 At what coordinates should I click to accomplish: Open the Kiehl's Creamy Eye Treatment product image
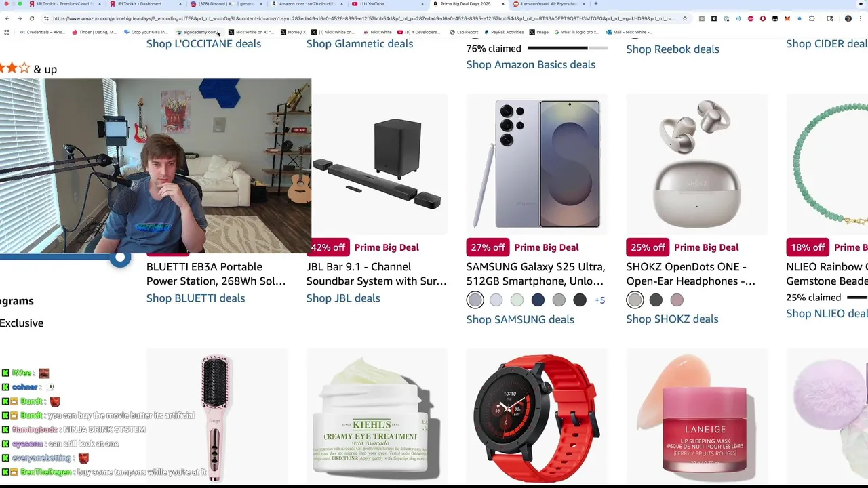pyautogui.click(x=376, y=418)
